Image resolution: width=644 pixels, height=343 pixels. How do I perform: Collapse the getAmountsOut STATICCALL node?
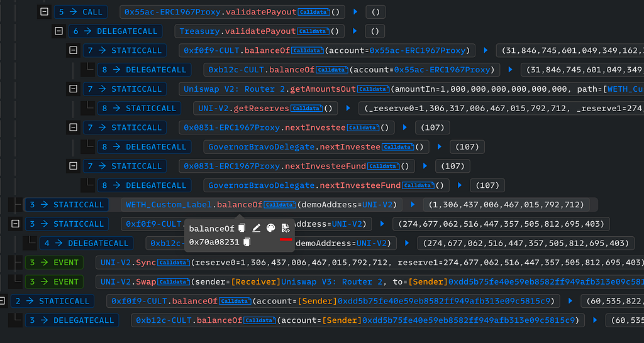73,89
